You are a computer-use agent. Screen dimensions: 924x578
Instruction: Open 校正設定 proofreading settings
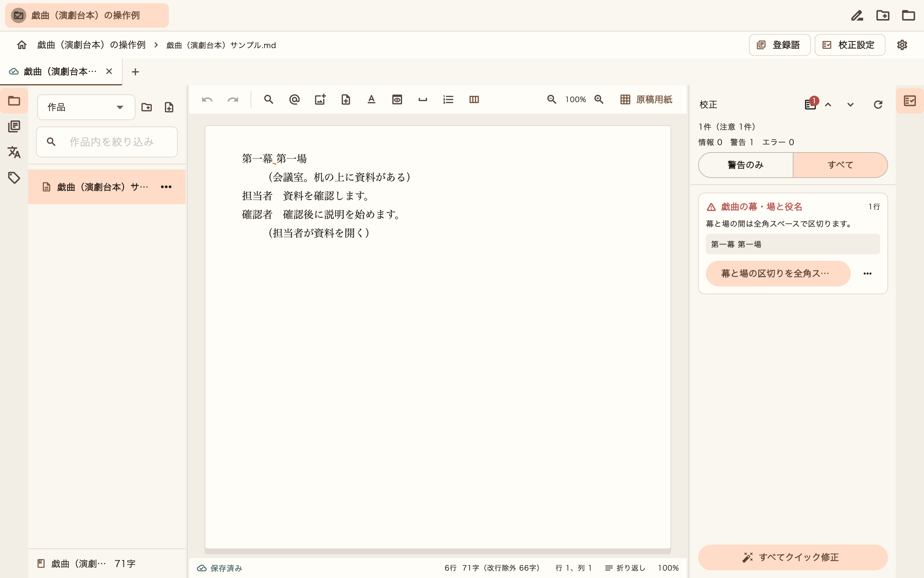(850, 45)
